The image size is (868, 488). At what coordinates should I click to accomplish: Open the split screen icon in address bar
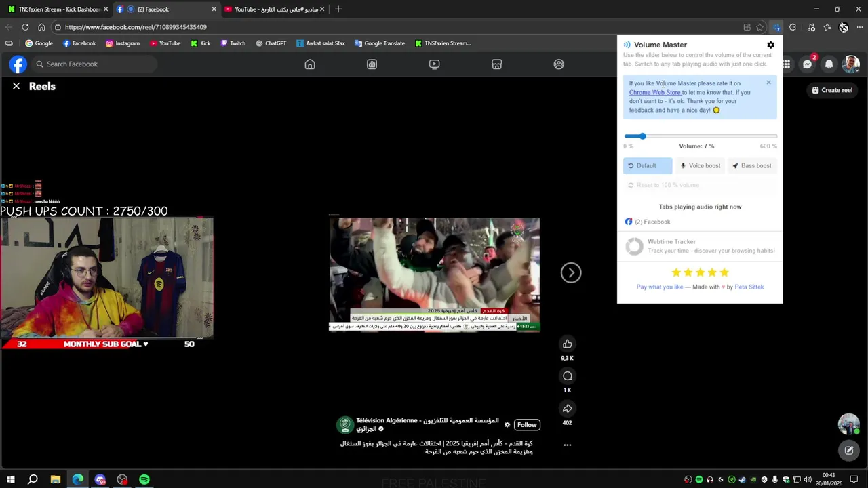[x=747, y=27]
